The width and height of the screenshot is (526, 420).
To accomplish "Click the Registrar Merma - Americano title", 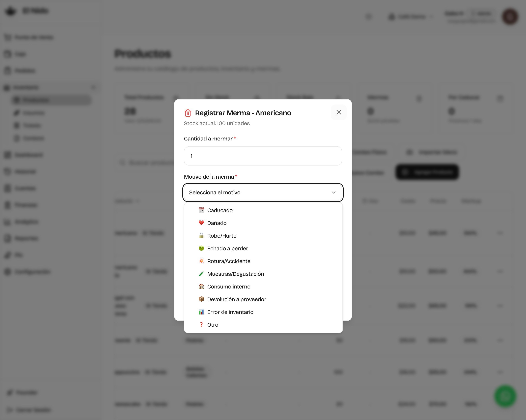I will [x=243, y=113].
